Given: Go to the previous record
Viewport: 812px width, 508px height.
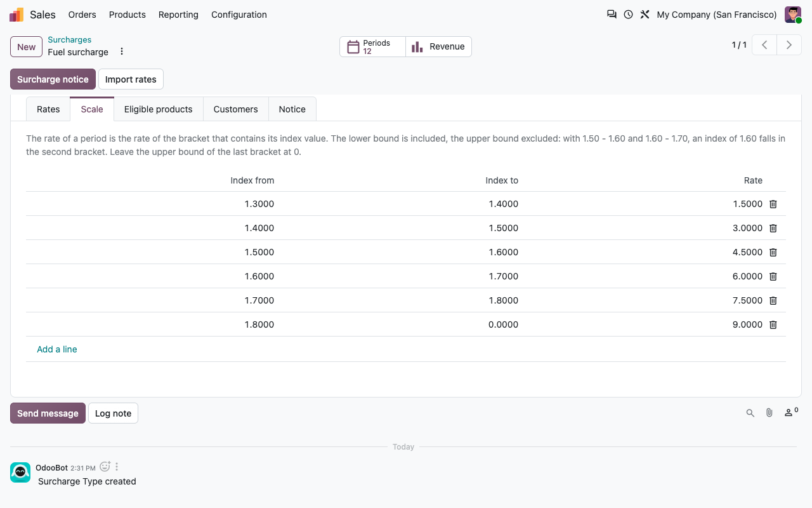Looking at the screenshot, I should 764,45.
